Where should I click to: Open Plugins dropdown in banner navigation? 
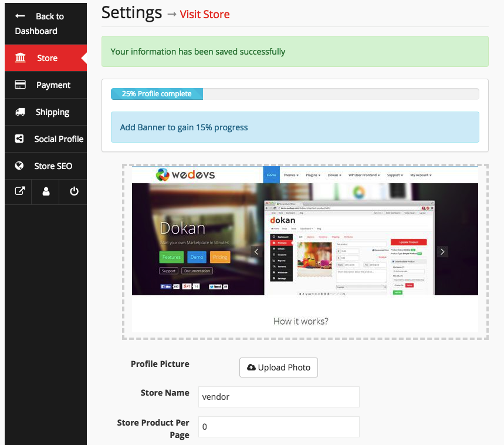tap(313, 175)
